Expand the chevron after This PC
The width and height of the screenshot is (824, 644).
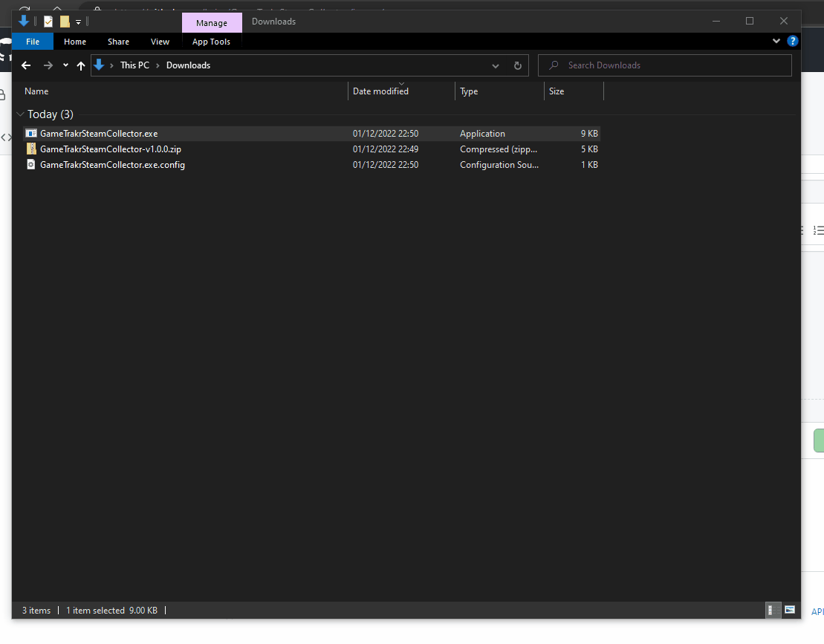tap(158, 65)
